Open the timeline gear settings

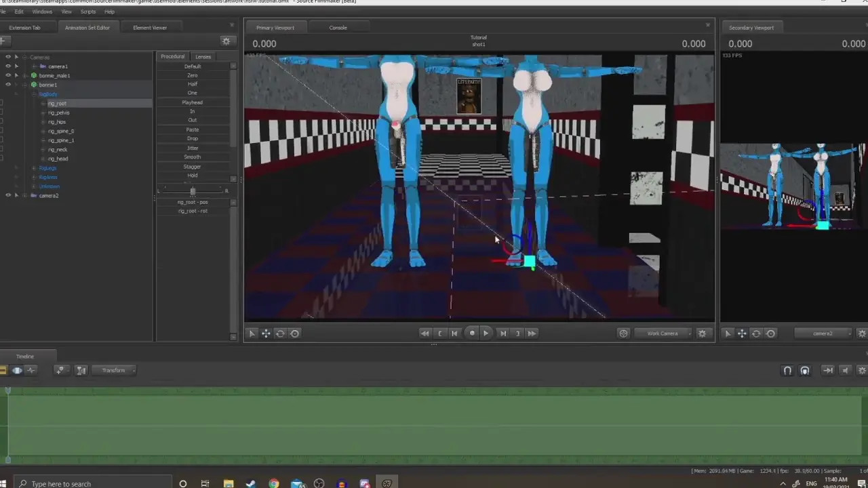coord(863,371)
